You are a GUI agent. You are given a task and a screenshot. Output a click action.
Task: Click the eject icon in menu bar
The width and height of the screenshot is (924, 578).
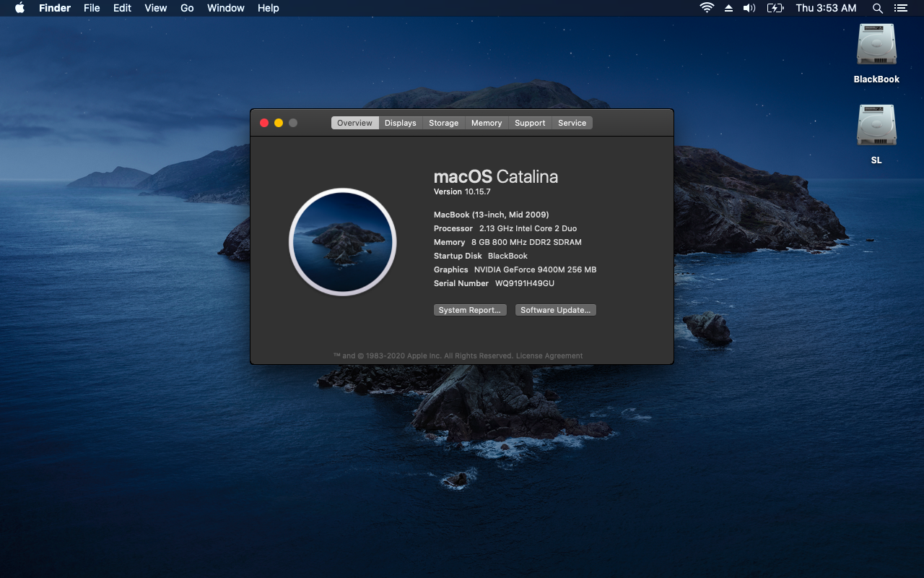tap(728, 8)
